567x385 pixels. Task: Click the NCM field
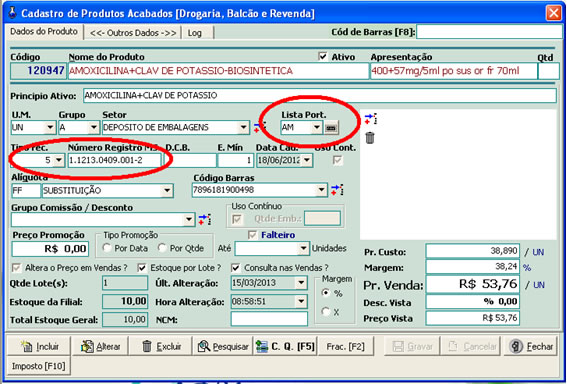(269, 319)
